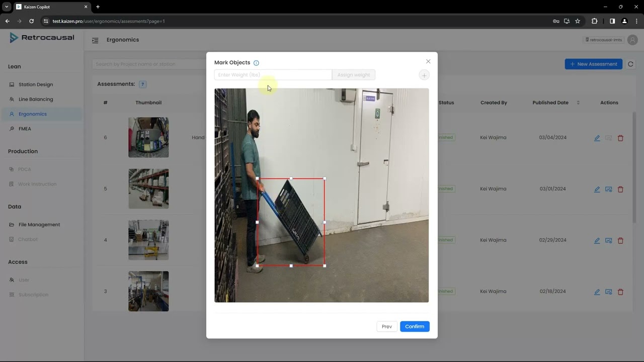The width and height of the screenshot is (644, 362).
Task: Click the Mark Objects info icon
Action: 256,63
